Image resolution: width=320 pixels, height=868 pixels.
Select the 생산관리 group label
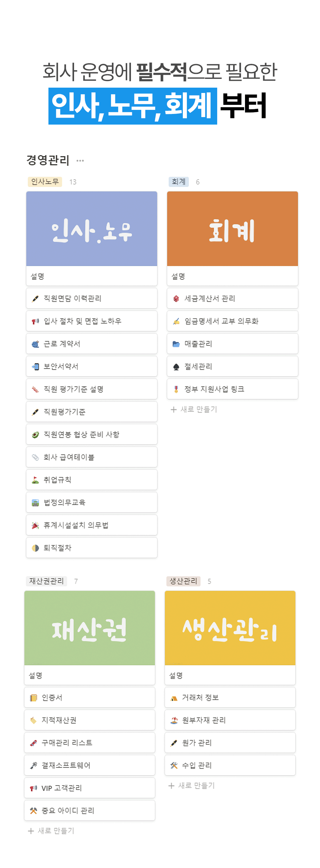tap(183, 581)
